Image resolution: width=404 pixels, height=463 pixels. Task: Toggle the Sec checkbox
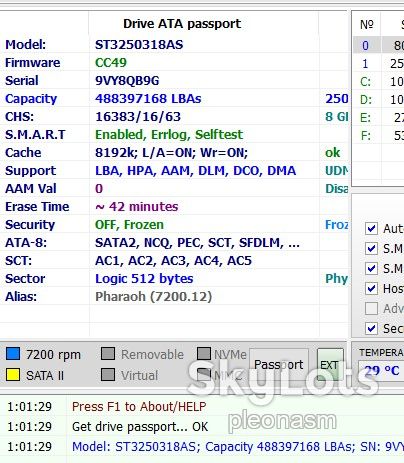371,328
